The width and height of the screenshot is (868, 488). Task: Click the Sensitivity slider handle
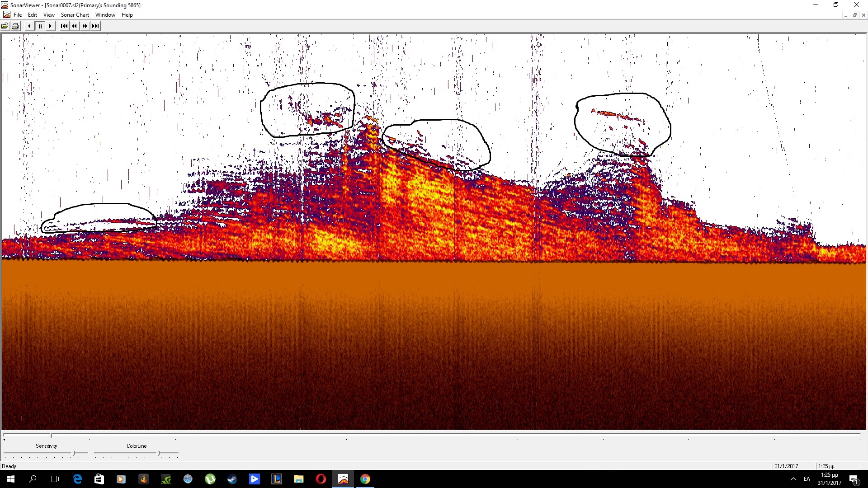(x=74, y=453)
